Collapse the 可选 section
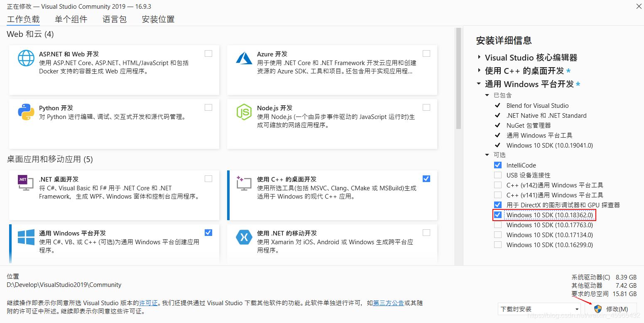Viewport: 644px width, 323px height. [x=487, y=155]
